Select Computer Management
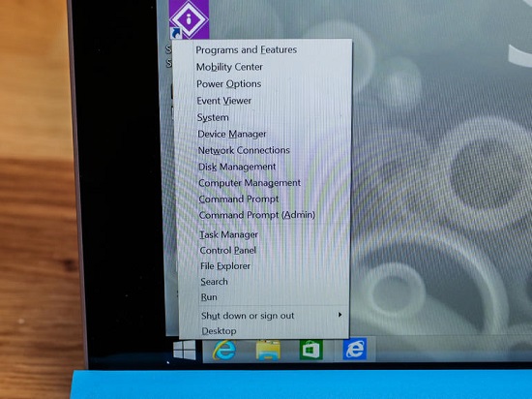Screen dimensions: 532x399 coord(250,183)
